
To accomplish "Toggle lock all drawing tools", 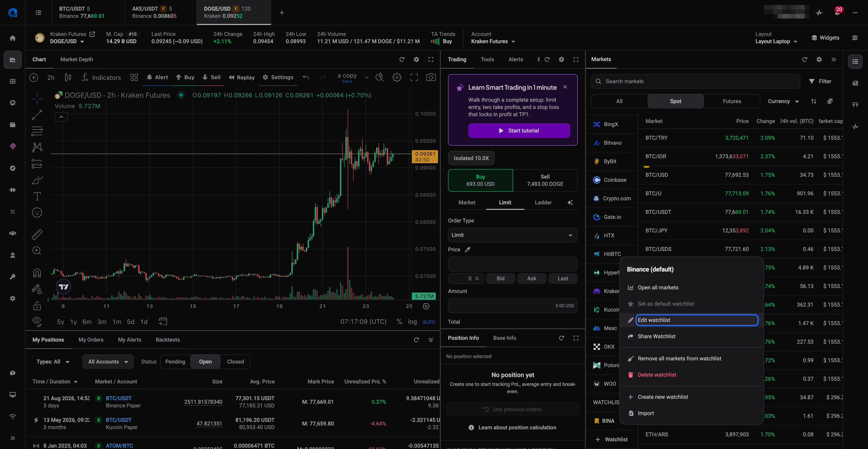I will point(37,306).
